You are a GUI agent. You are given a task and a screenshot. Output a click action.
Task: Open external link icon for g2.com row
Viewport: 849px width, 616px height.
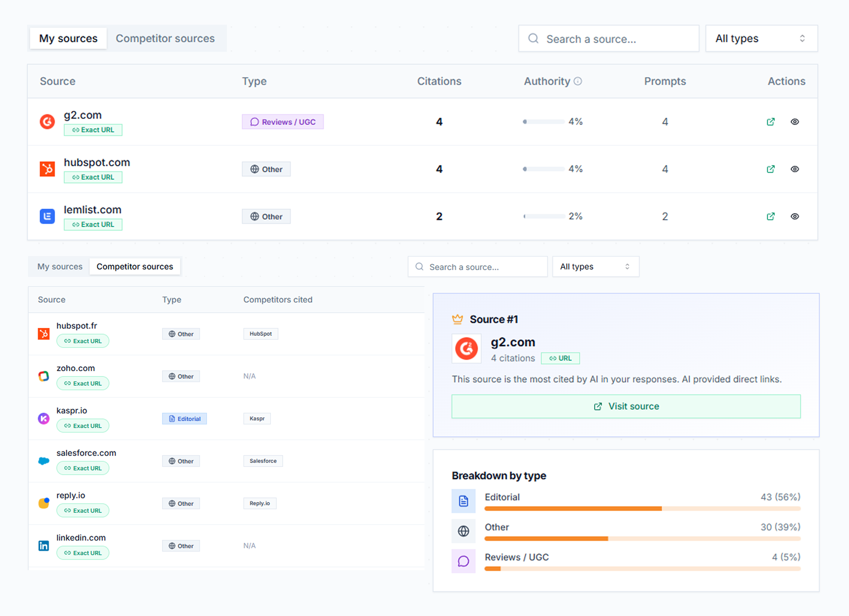(x=770, y=122)
